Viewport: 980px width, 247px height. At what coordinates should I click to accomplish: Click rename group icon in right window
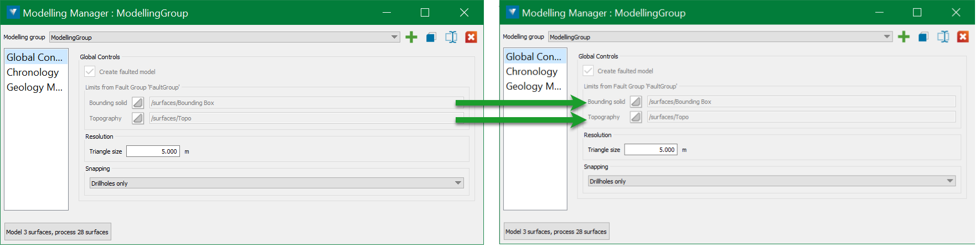943,37
